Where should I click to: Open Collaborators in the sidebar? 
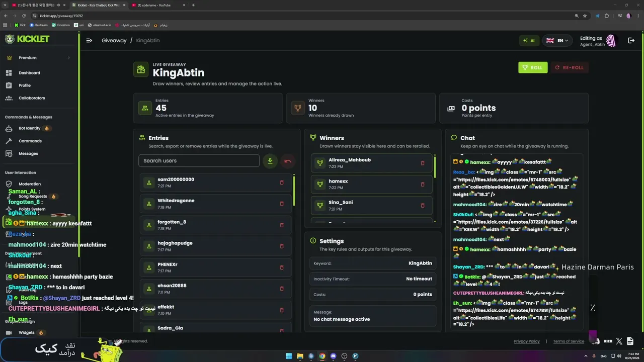click(x=32, y=98)
